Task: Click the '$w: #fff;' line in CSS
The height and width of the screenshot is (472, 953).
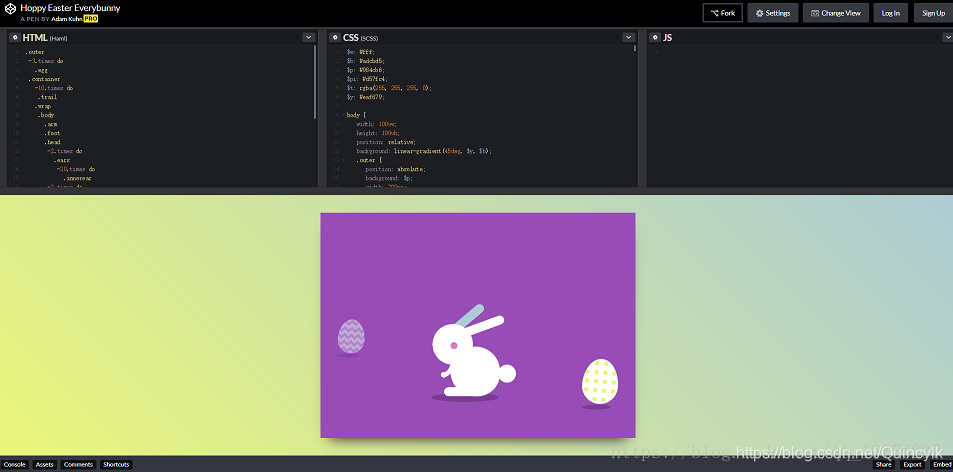Action: click(x=360, y=52)
